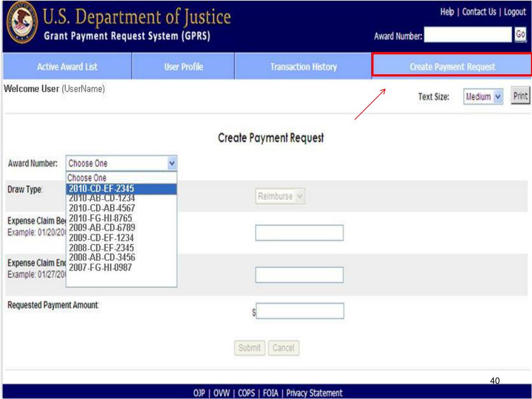Pick award 2009-CD-EF-1234
The height and width of the screenshot is (399, 532).
click(x=121, y=237)
